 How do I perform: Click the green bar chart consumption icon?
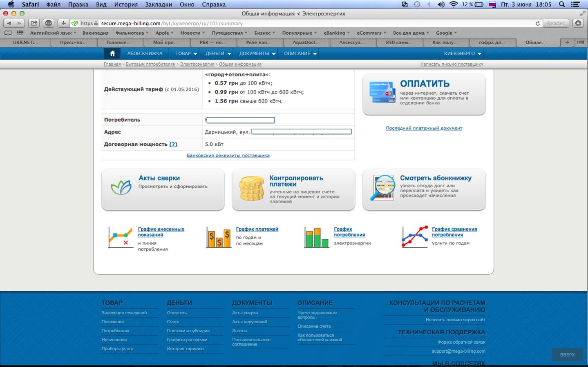317,238
